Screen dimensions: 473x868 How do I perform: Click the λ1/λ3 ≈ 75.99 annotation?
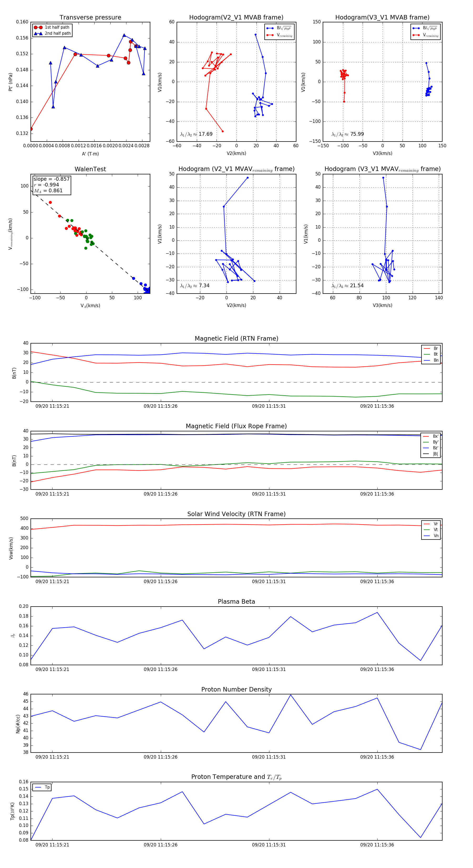coord(347,134)
